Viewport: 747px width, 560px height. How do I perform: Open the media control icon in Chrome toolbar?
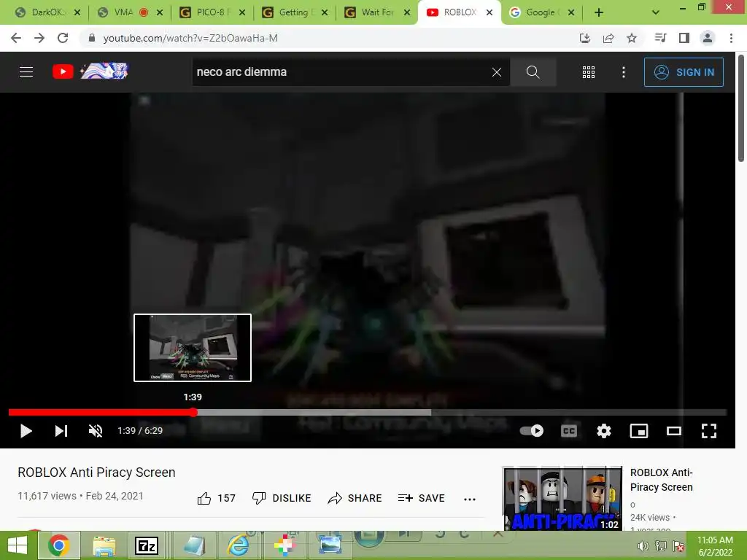[x=660, y=38]
